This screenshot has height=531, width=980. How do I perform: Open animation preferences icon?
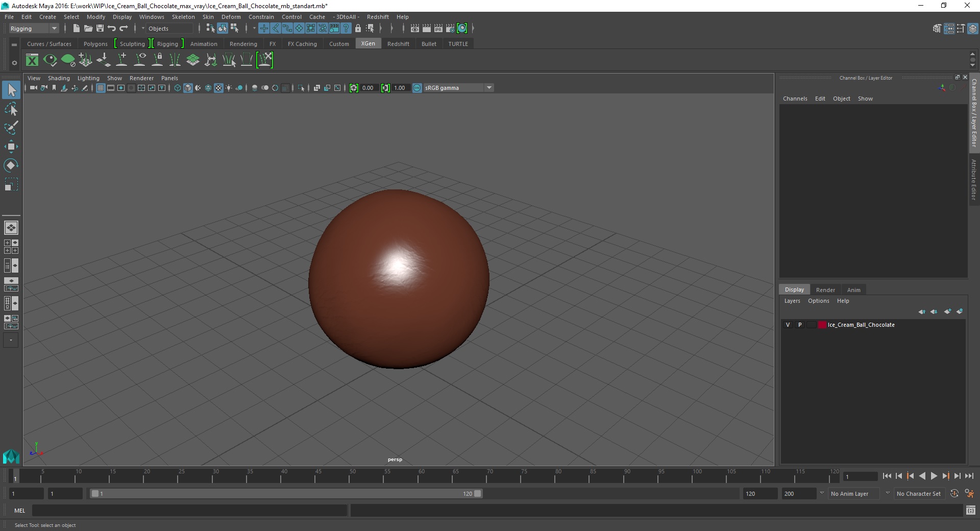(x=969, y=494)
